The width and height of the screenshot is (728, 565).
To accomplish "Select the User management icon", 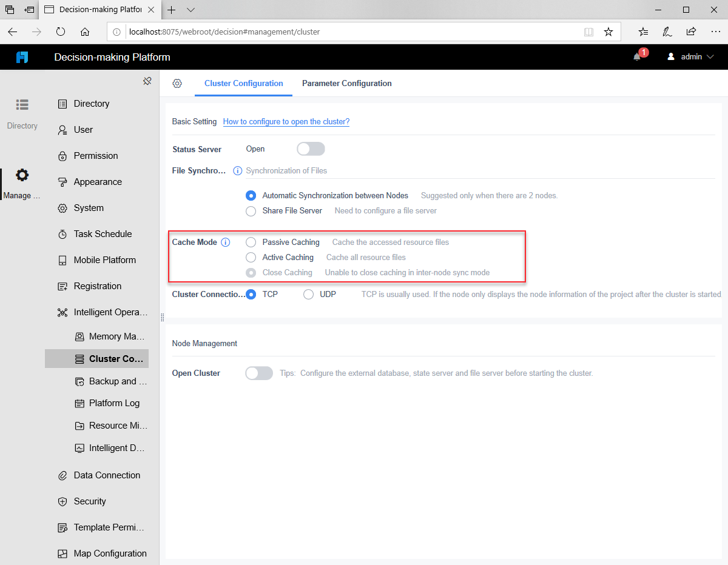I will click(x=61, y=130).
